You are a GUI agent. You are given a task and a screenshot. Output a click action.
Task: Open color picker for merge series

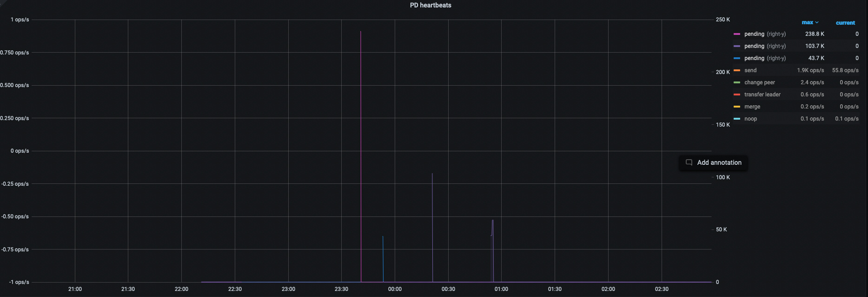pyautogui.click(x=737, y=107)
